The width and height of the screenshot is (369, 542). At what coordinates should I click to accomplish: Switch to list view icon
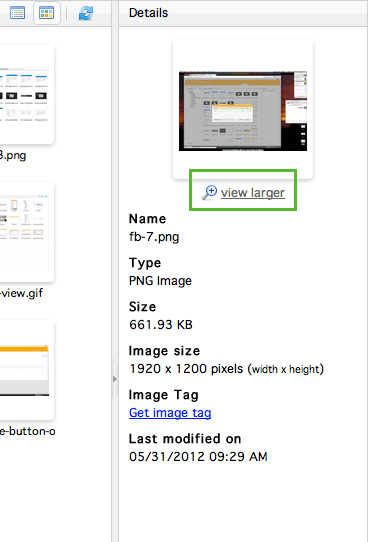[x=17, y=13]
